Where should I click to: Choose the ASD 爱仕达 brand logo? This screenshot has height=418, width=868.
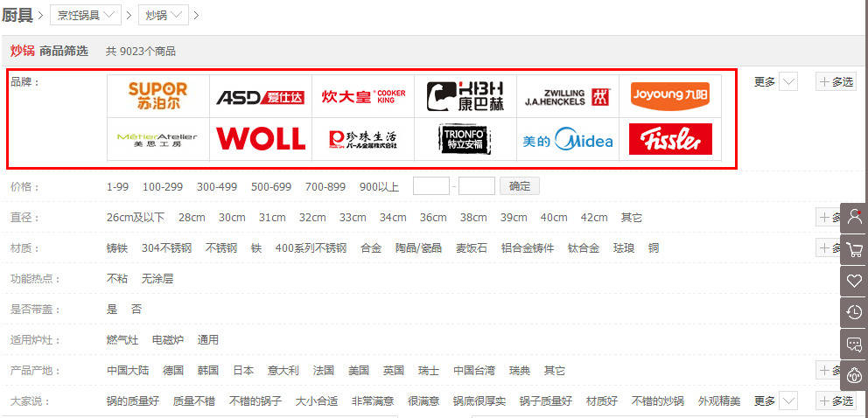point(261,96)
